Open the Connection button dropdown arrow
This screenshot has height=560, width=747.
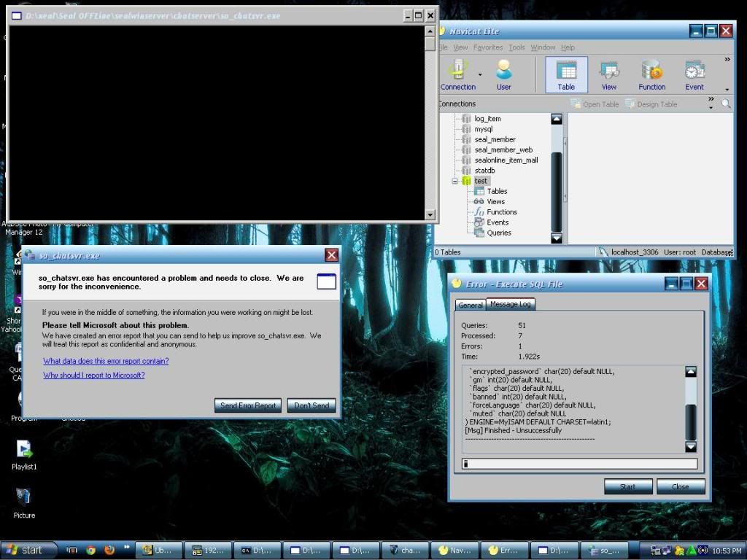point(480,74)
